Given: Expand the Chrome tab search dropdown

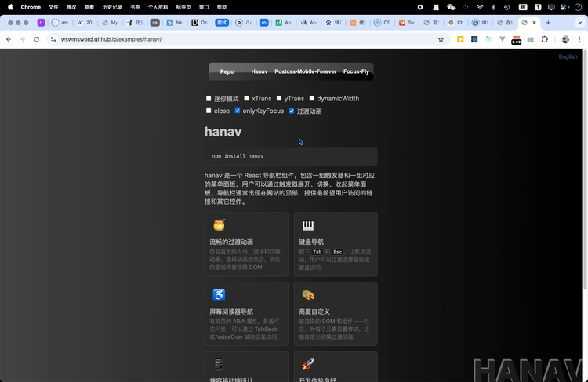Looking at the screenshot, I should coord(579,23).
